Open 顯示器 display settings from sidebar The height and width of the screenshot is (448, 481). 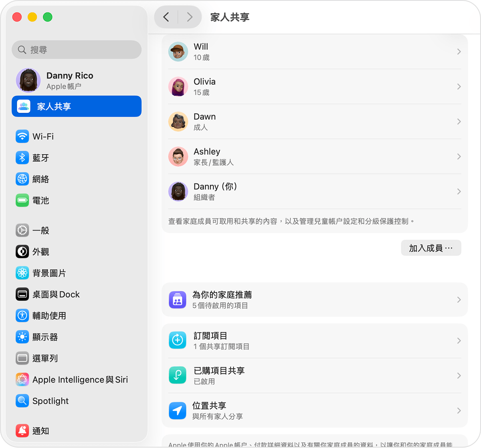[x=22, y=337]
